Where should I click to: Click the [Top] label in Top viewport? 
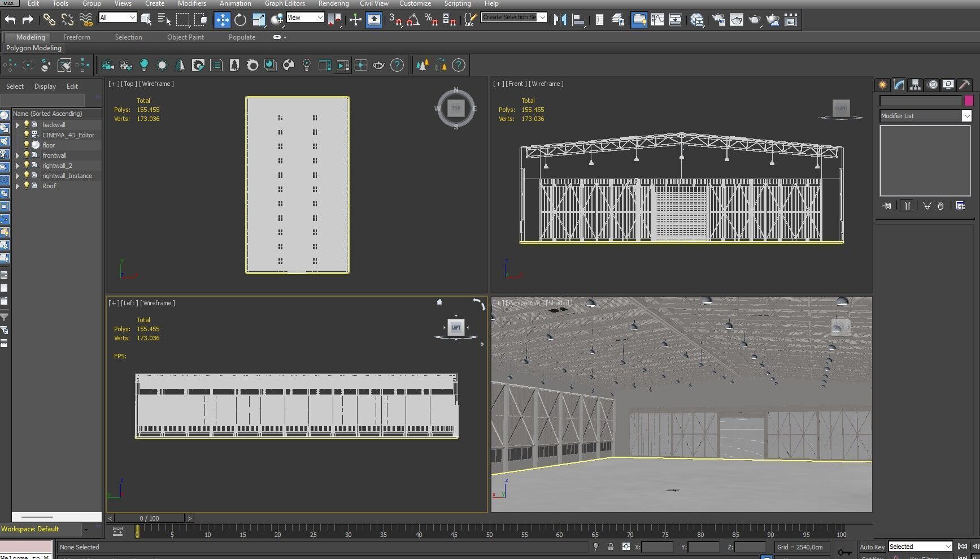[x=129, y=84]
